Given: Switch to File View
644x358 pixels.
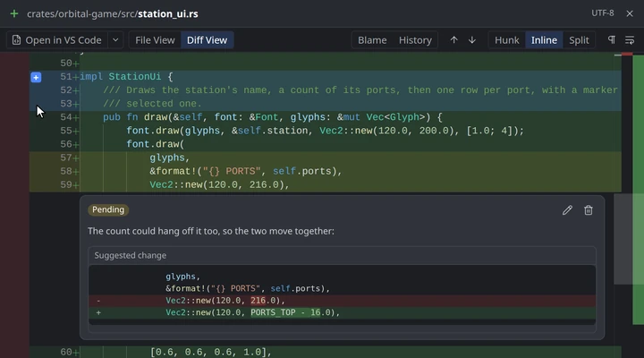Looking at the screenshot, I should pyautogui.click(x=155, y=40).
